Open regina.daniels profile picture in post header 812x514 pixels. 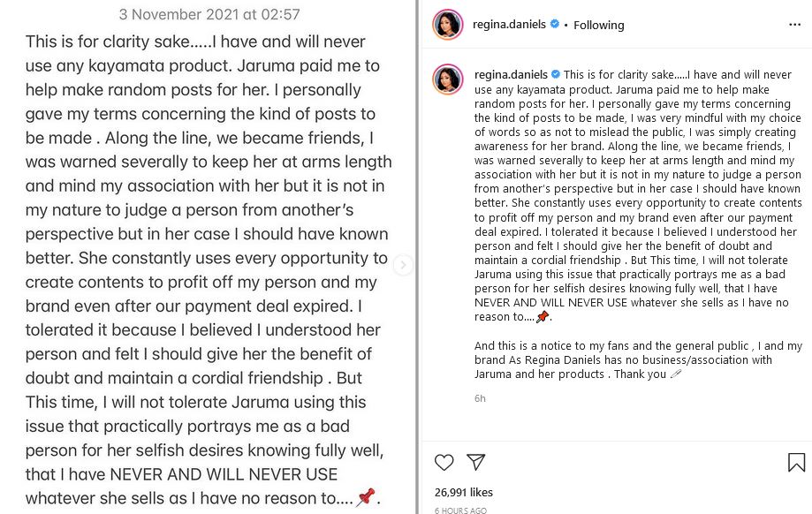(447, 25)
